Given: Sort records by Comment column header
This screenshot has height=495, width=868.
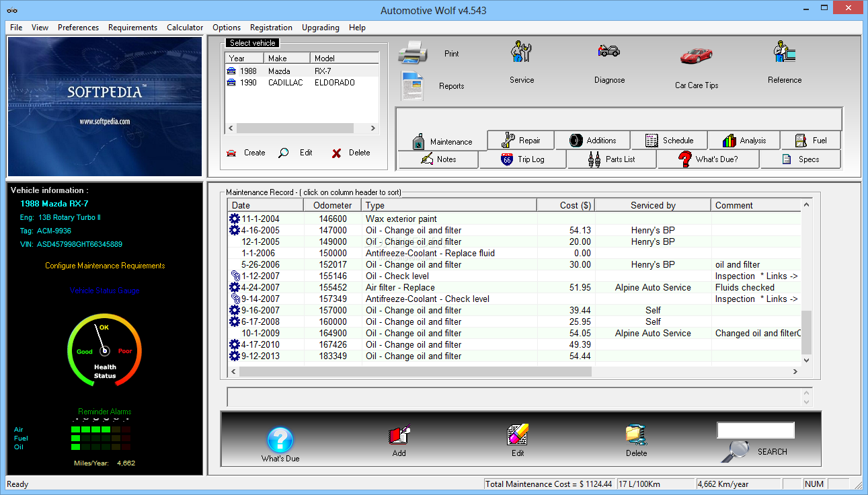Looking at the screenshot, I should 756,205.
